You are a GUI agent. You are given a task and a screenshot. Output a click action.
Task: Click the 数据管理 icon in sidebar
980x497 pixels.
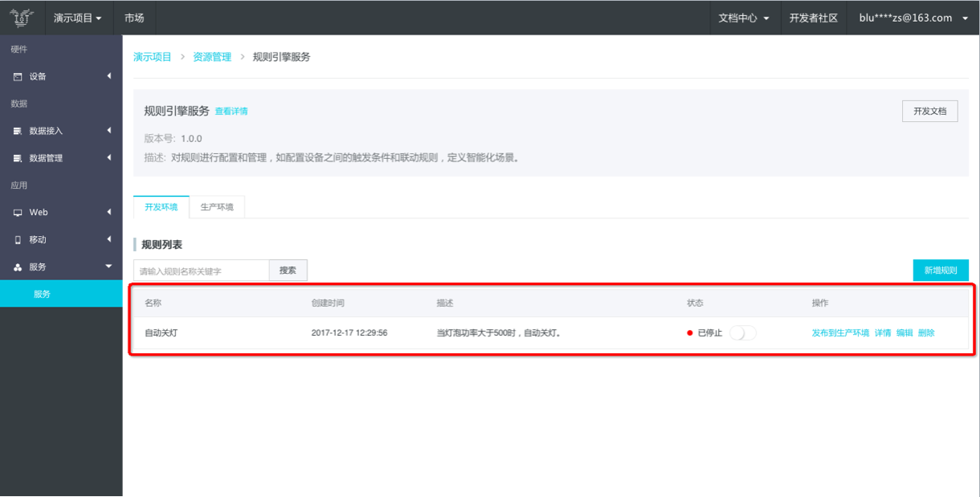pyautogui.click(x=18, y=158)
